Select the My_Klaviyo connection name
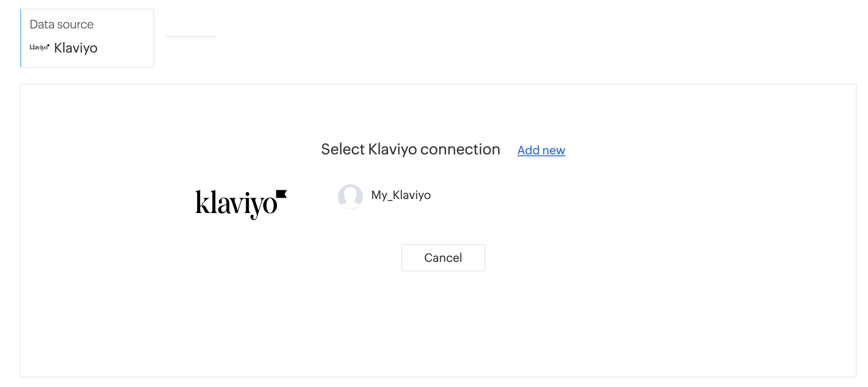This screenshot has width=868, height=387. tap(401, 195)
